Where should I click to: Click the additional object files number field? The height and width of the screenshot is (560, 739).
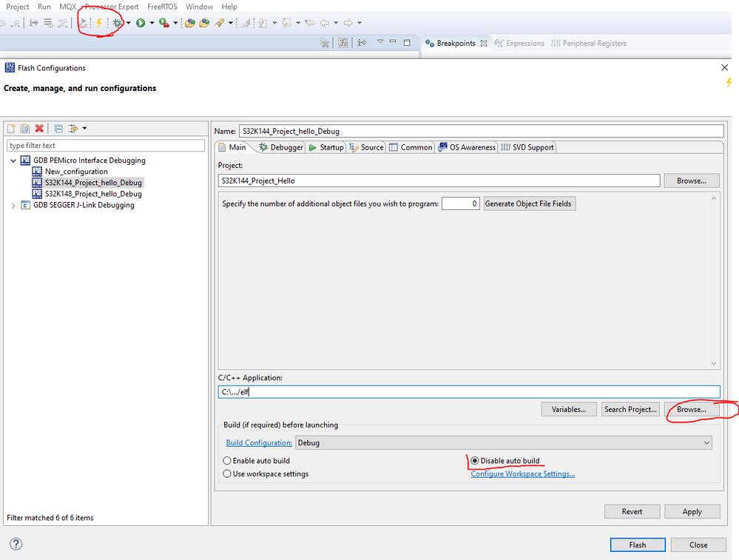point(460,203)
